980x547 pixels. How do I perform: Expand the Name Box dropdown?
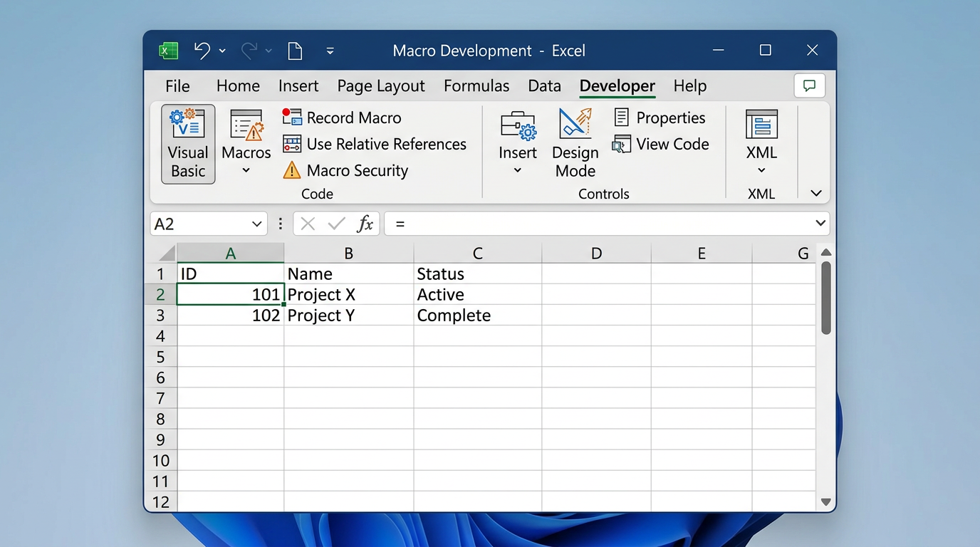(x=257, y=224)
